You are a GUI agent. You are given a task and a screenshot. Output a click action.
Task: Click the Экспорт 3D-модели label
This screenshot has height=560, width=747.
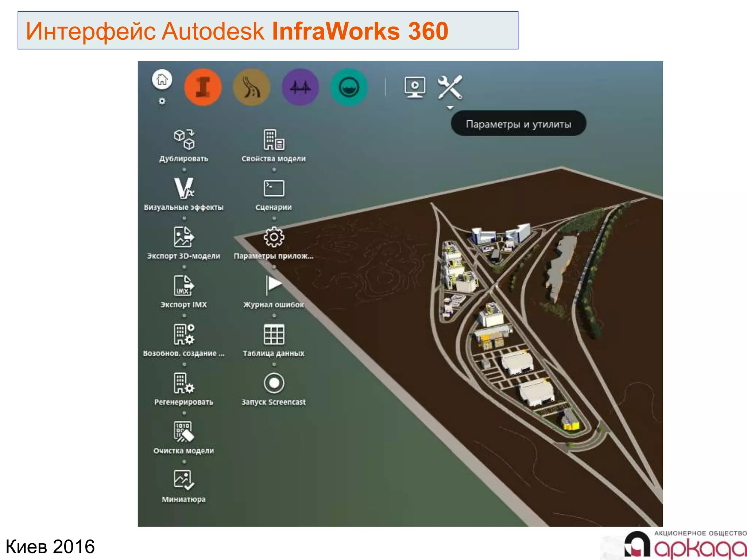[x=184, y=256]
